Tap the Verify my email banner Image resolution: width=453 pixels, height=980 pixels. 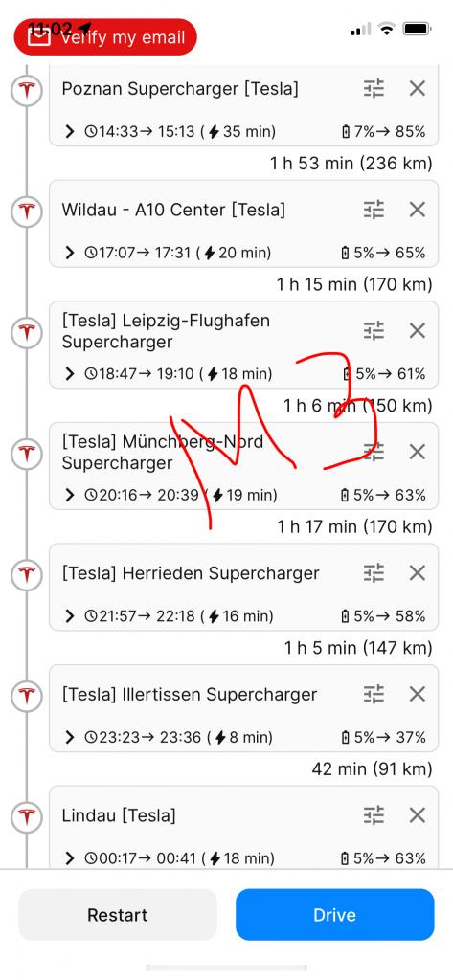[105, 37]
